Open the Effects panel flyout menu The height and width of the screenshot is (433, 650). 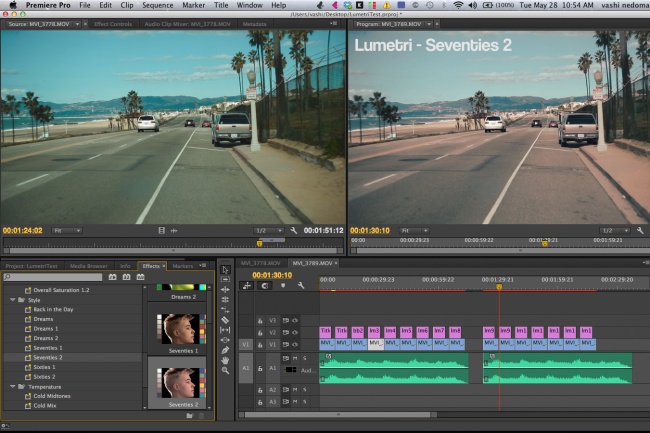(203, 266)
